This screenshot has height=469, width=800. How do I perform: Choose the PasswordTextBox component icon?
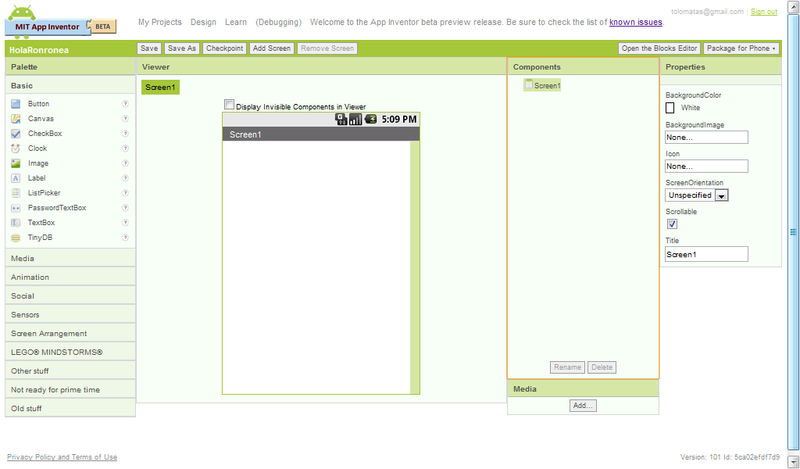click(16, 208)
